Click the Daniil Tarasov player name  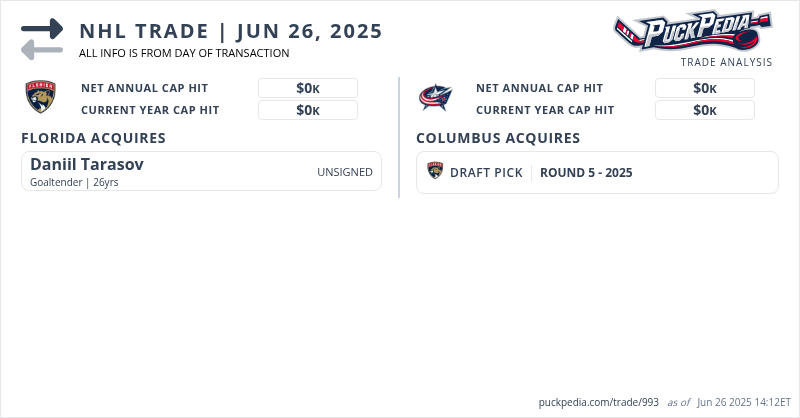click(x=87, y=164)
